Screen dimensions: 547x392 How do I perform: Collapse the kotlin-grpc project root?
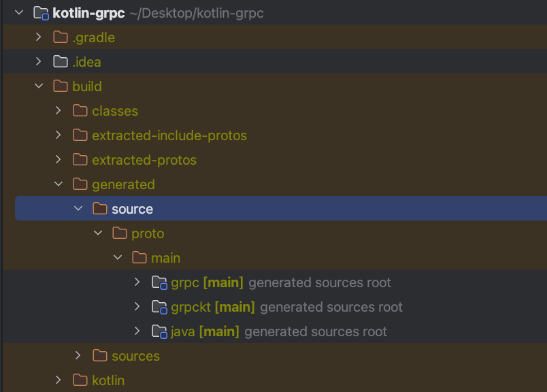(x=18, y=12)
